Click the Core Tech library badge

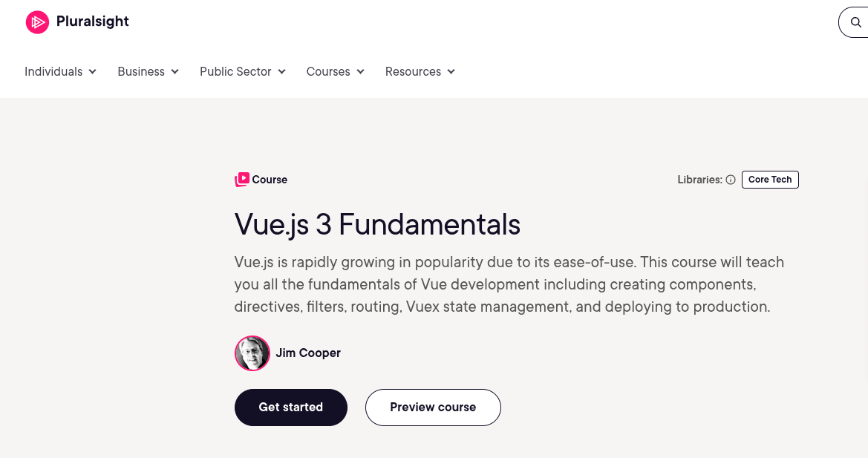pyautogui.click(x=770, y=180)
